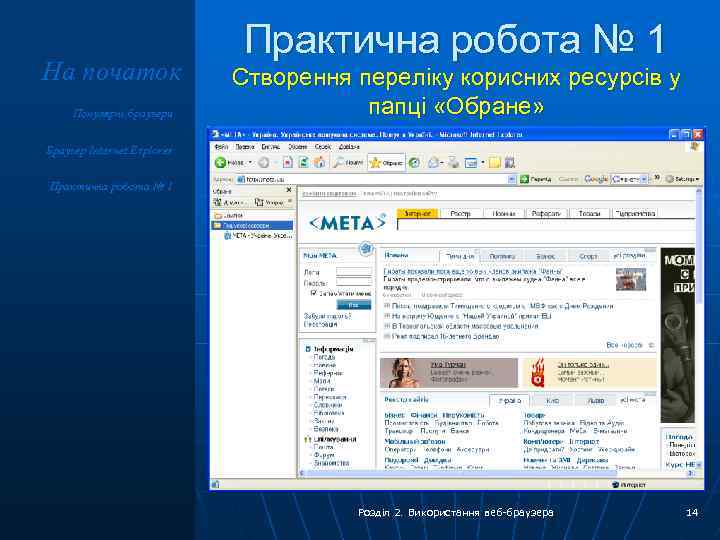Click the login name input field
Viewport: 720px width, 540px height.
click(x=354, y=272)
